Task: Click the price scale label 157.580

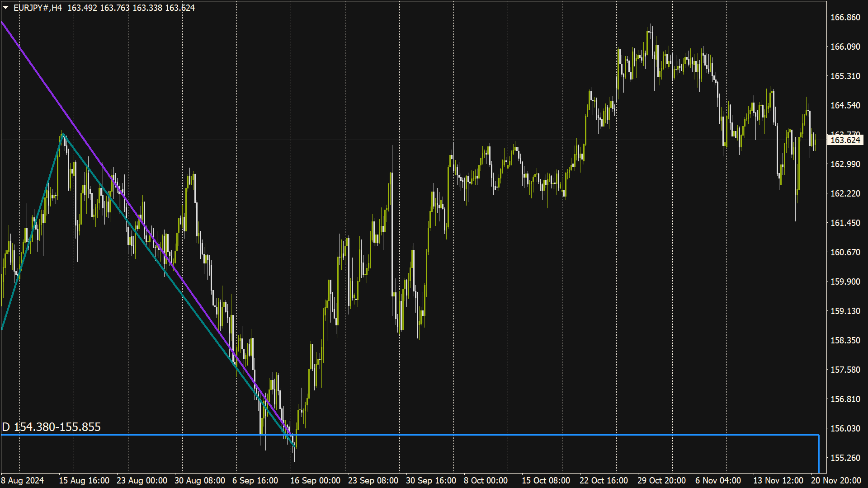Action: [x=845, y=370]
